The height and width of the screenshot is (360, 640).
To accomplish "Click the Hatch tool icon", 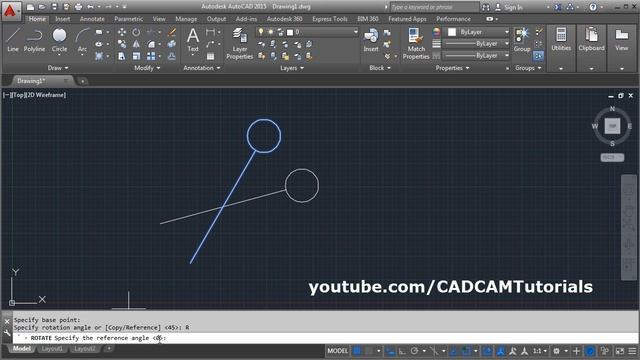I will tap(99, 56).
